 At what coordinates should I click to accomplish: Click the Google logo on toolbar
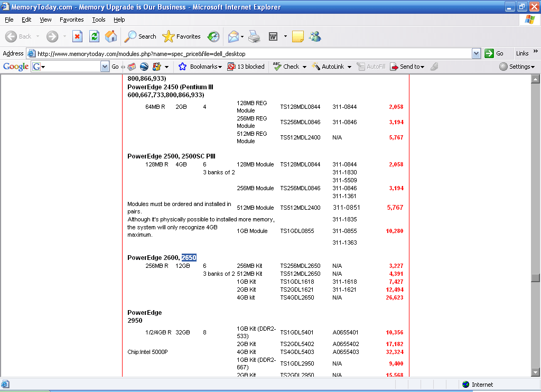point(15,67)
